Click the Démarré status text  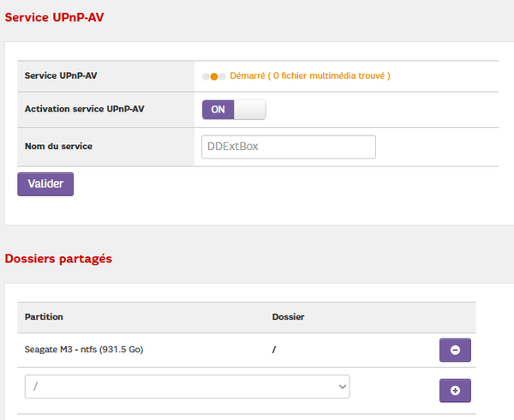pyautogui.click(x=247, y=76)
